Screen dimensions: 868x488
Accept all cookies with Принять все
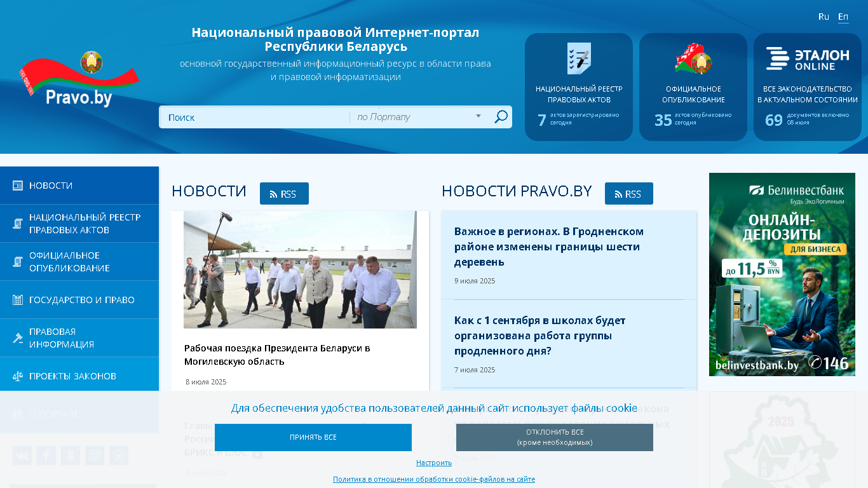(313, 437)
